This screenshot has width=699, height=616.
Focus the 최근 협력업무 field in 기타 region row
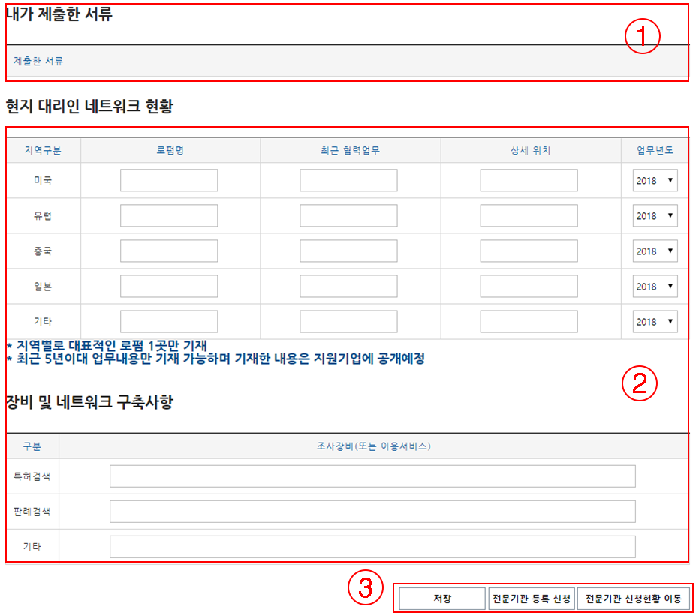pyautogui.click(x=348, y=322)
